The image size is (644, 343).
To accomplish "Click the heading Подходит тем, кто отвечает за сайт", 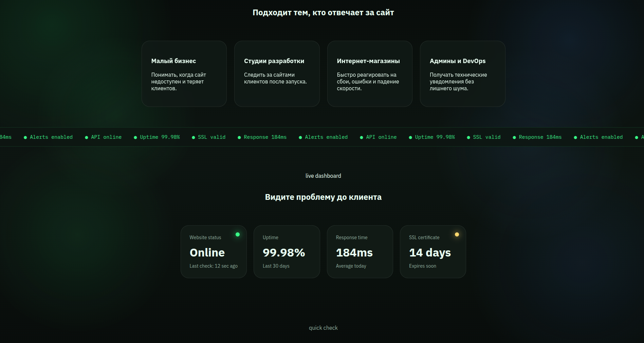I will [x=323, y=13].
